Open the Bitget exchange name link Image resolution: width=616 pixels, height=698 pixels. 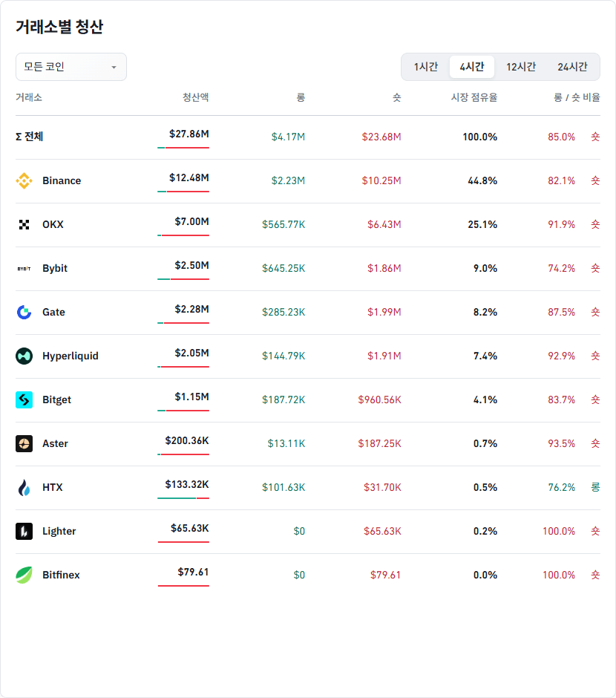point(56,399)
